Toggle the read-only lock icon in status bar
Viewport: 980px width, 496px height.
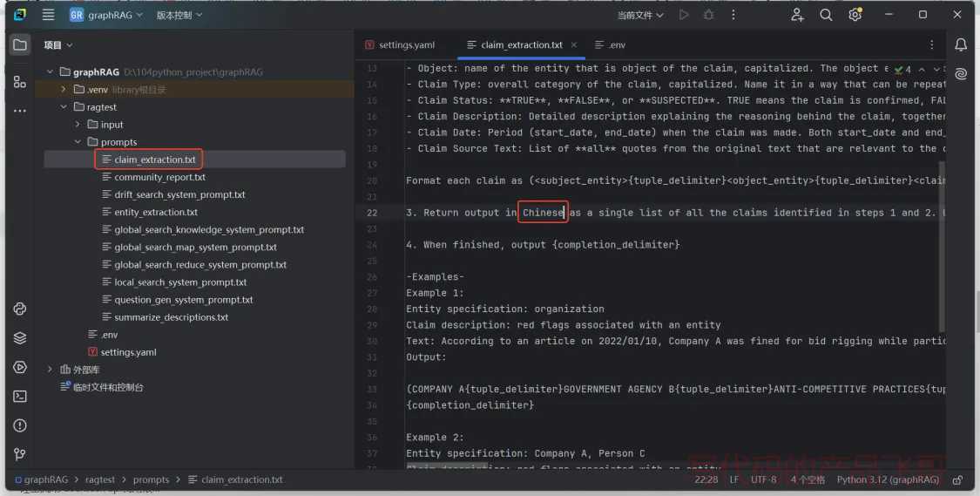point(958,479)
